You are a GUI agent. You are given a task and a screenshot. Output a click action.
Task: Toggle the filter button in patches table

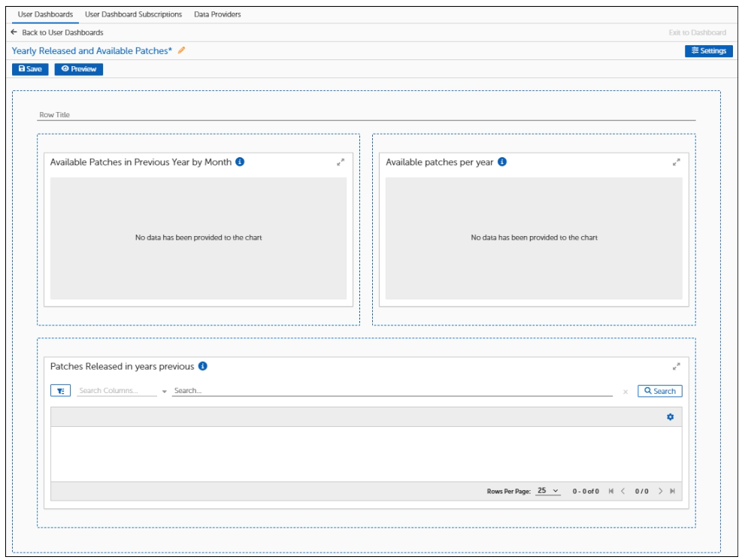(60, 391)
